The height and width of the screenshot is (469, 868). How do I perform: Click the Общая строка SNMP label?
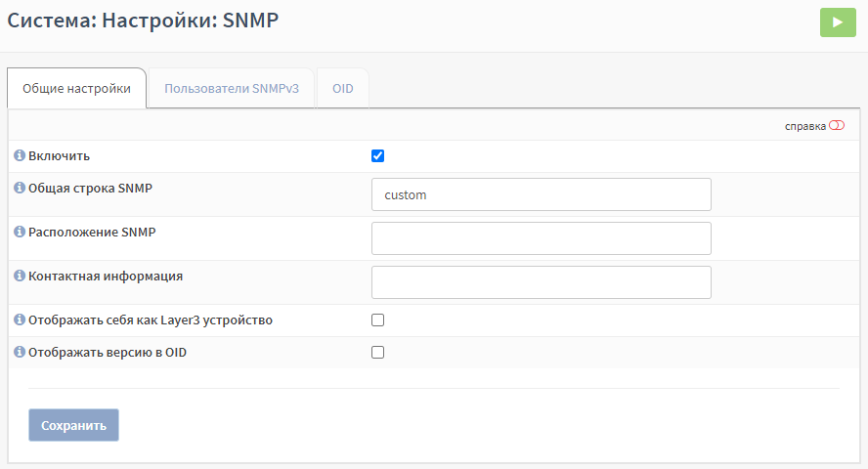click(90, 188)
